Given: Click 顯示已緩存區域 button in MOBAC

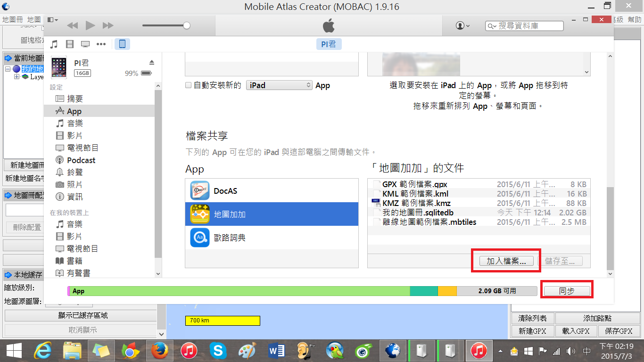Looking at the screenshot, I should coord(80,316).
